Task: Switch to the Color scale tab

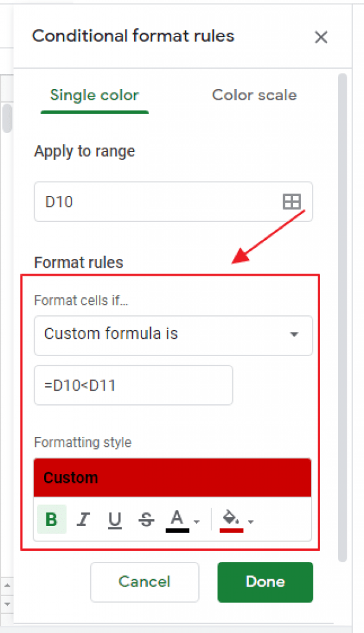Action: pos(254,95)
